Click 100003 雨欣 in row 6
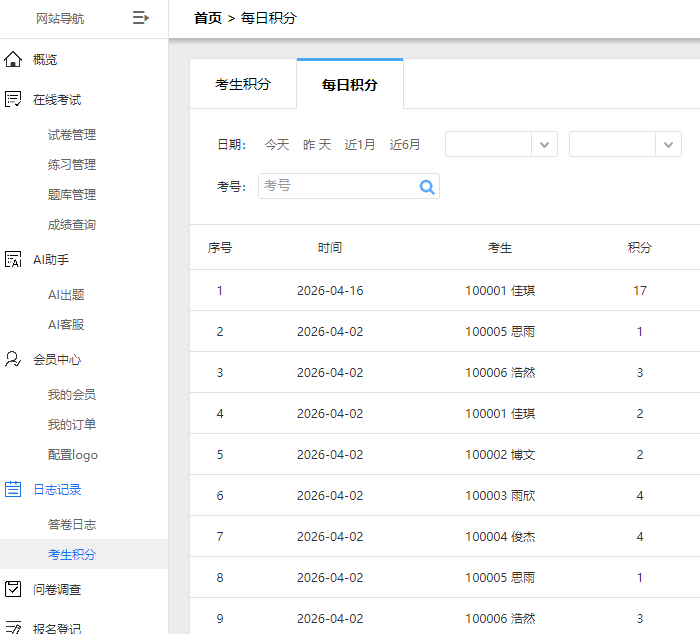 [500, 496]
